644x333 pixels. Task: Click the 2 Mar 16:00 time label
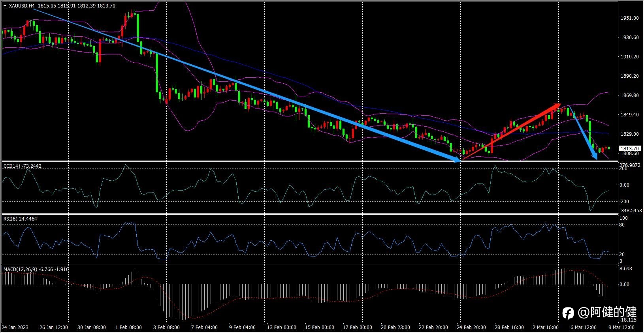546,327
